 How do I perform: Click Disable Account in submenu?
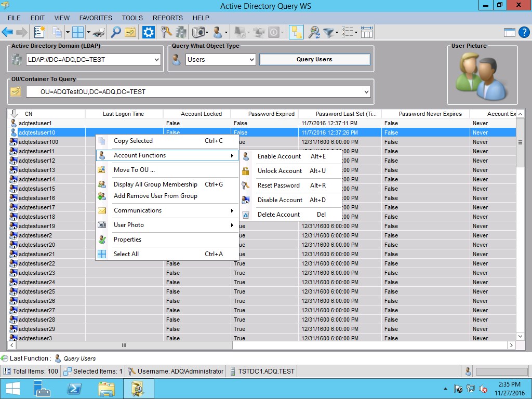pos(291,200)
